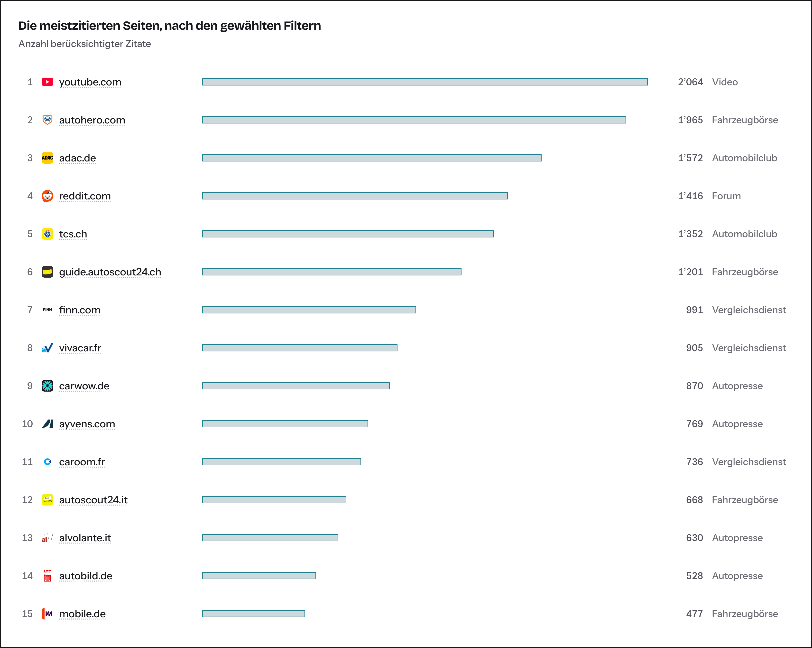Click the 2'064 citation count

tap(690, 82)
